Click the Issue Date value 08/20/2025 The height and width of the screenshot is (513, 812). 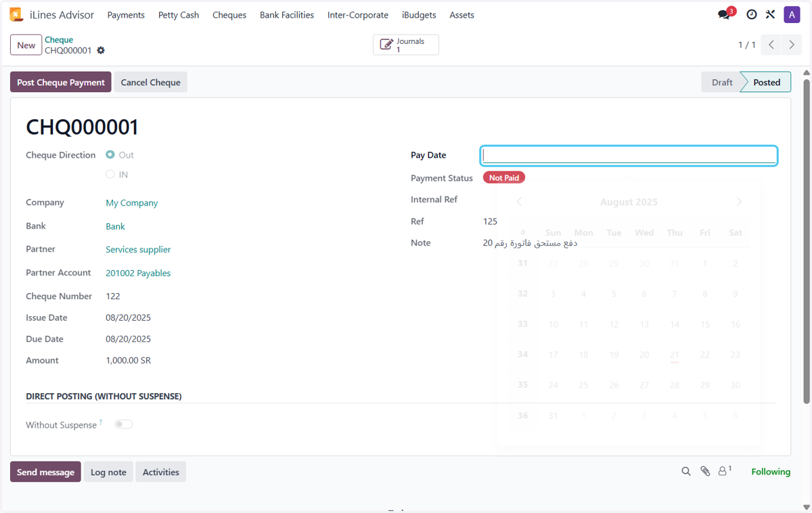128,317
